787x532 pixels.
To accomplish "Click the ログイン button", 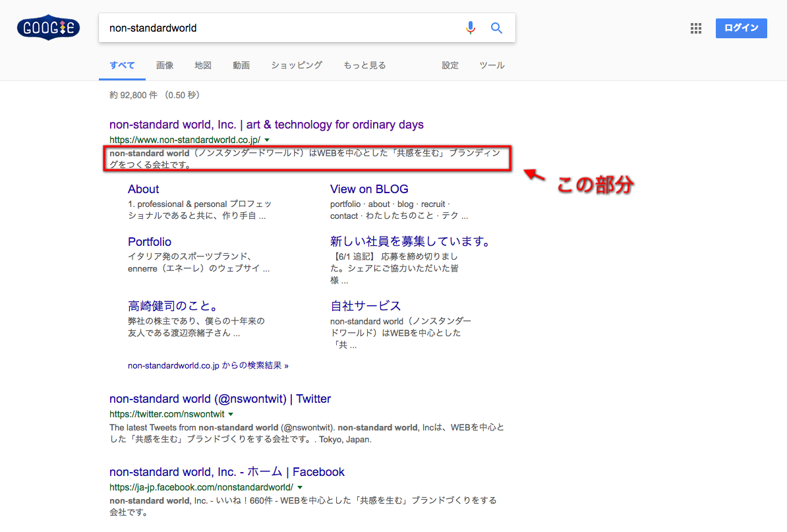I will click(x=741, y=28).
